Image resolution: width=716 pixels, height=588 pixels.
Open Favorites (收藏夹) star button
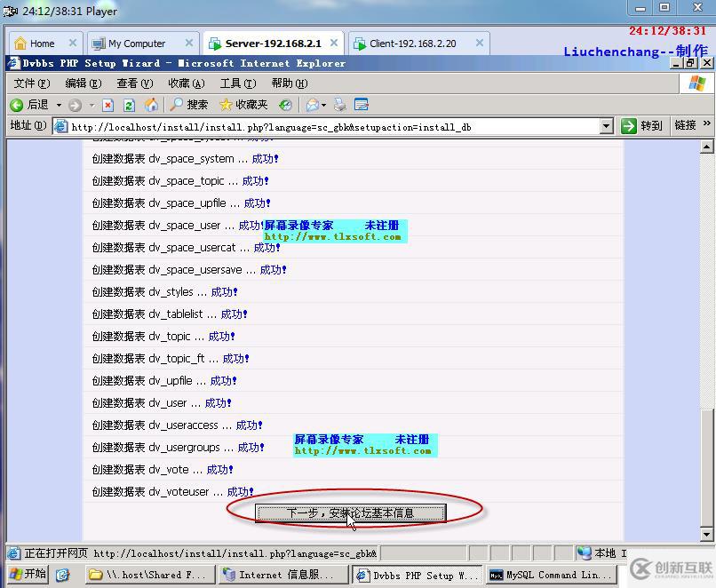pos(243,105)
